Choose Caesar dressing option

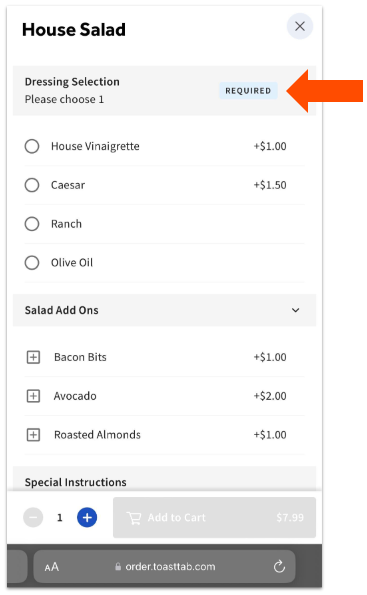click(32, 185)
